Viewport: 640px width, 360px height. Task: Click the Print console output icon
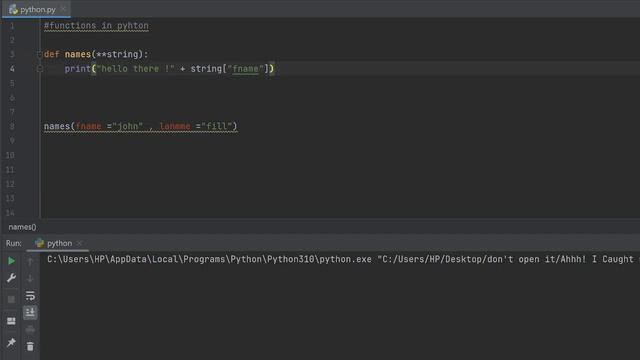click(30, 329)
